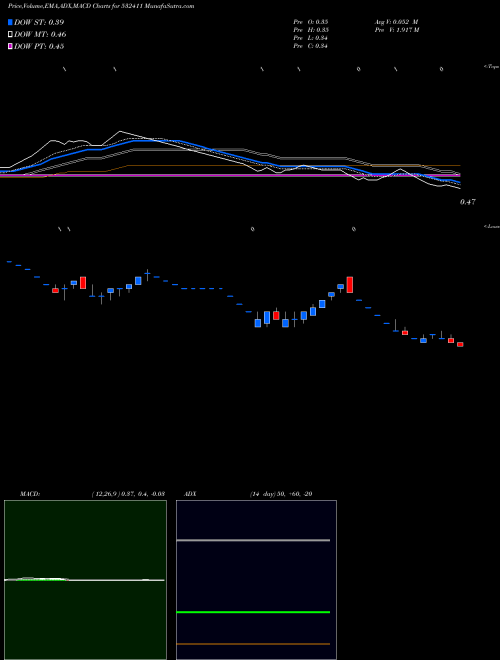Click the magenta horizontal line on the EMA chart
The image size is (500, 660).
tap(230, 175)
